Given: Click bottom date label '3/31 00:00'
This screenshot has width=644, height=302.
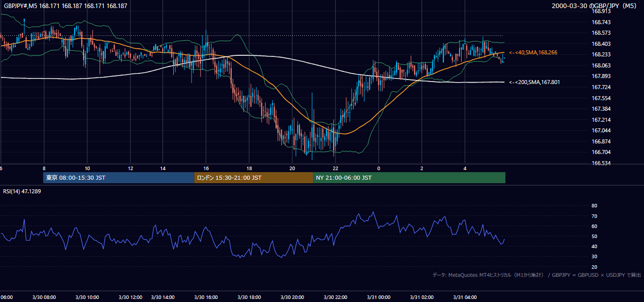Looking at the screenshot, I should 378,297.
